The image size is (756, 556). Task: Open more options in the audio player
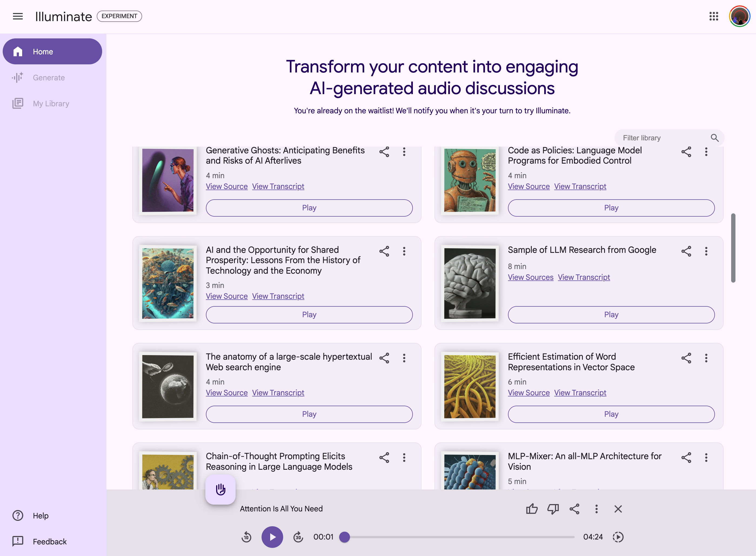596,509
